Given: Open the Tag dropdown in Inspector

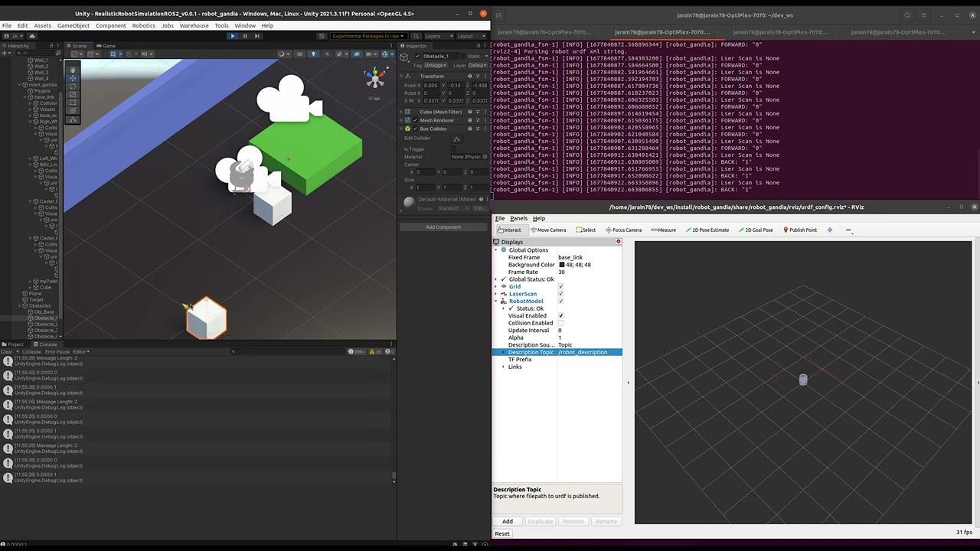Looking at the screenshot, I should [x=435, y=65].
